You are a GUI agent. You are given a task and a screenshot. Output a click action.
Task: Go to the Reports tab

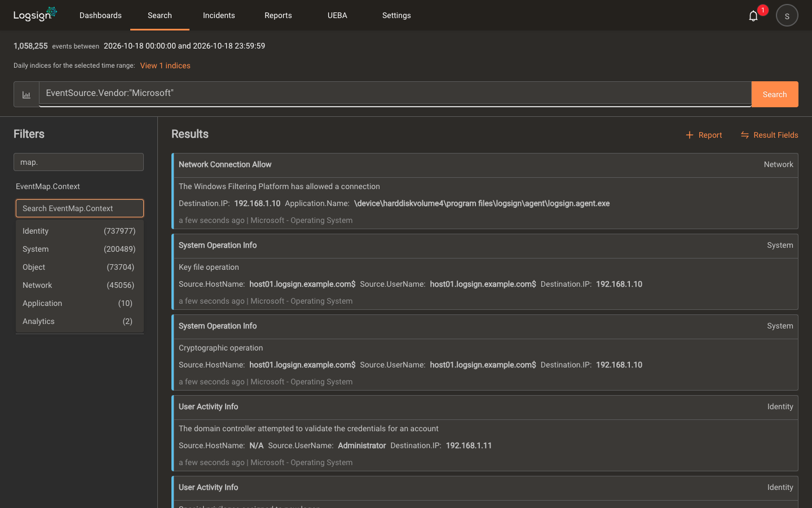(x=278, y=15)
